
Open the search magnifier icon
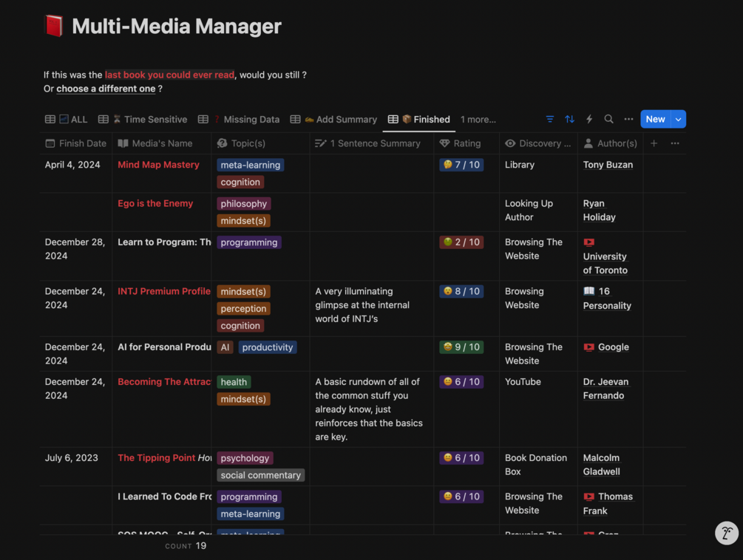point(609,119)
